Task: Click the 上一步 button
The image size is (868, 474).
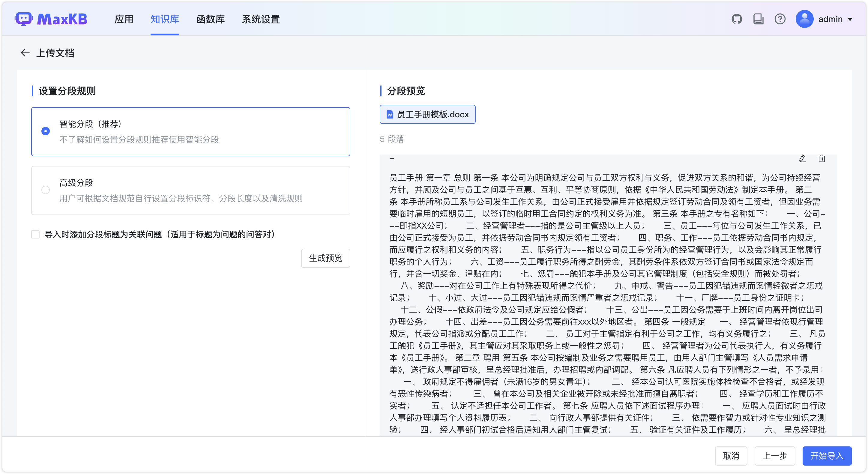Action: (774, 456)
